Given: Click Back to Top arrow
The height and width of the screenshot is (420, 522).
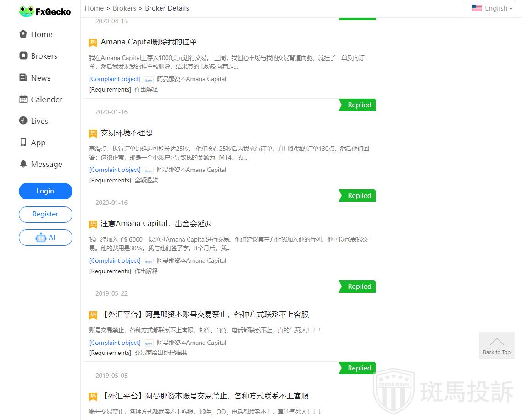Looking at the screenshot, I should tap(496, 345).
